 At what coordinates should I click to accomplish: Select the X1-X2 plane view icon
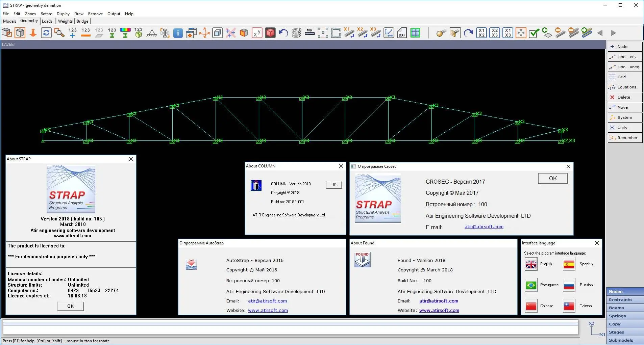(x=481, y=33)
